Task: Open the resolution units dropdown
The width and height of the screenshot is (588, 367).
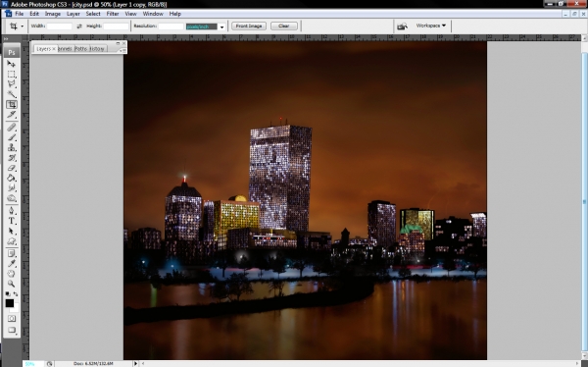Action: 221,26
